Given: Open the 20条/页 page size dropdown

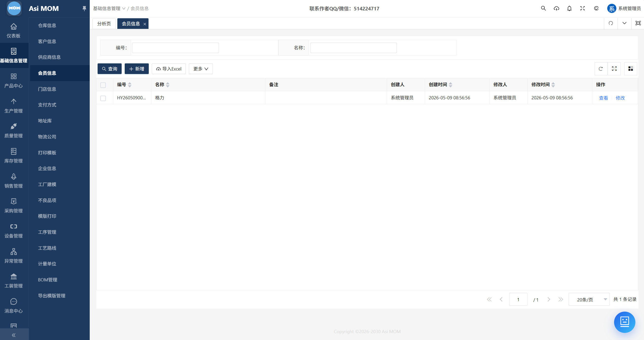Looking at the screenshot, I should click(x=589, y=299).
